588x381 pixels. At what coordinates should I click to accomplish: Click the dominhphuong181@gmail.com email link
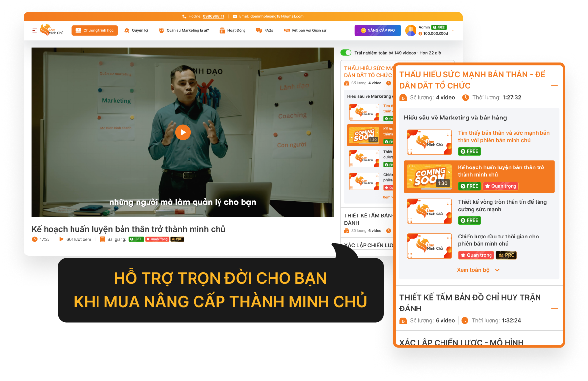pyautogui.click(x=277, y=16)
